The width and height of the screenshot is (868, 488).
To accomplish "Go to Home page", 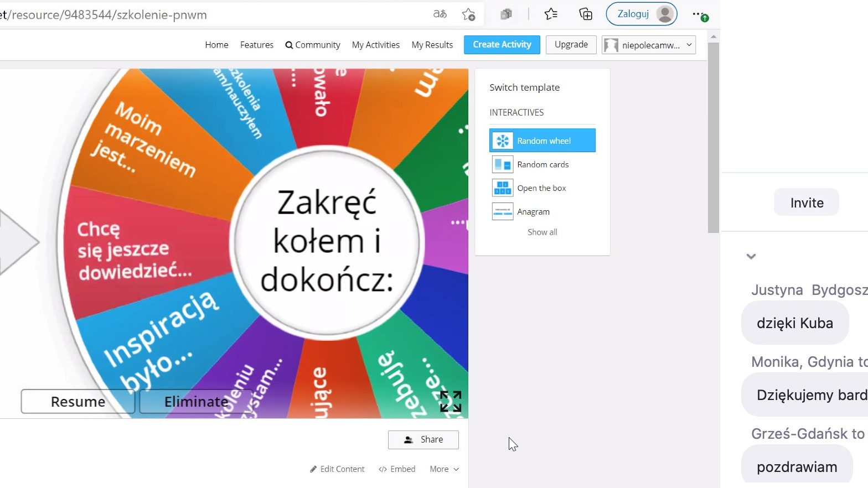I will [x=216, y=45].
